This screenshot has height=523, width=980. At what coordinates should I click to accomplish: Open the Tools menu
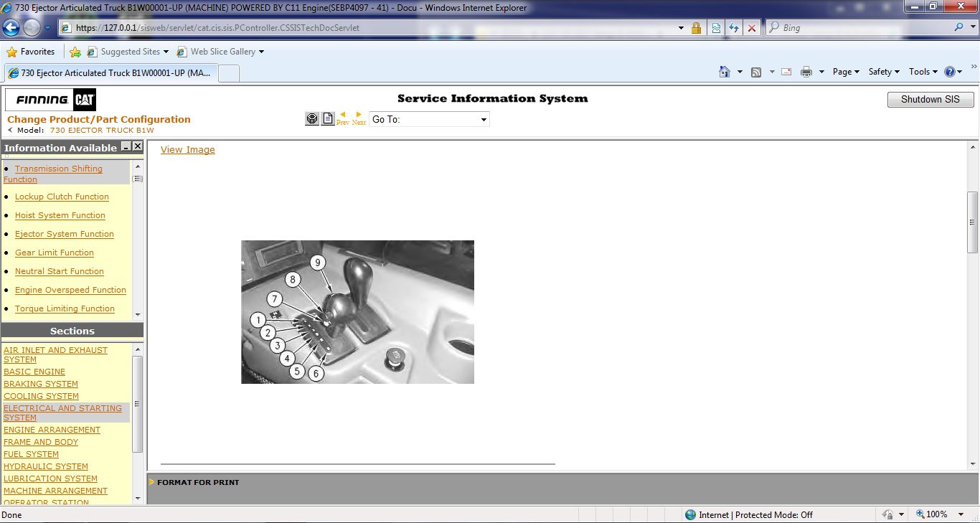click(x=923, y=72)
